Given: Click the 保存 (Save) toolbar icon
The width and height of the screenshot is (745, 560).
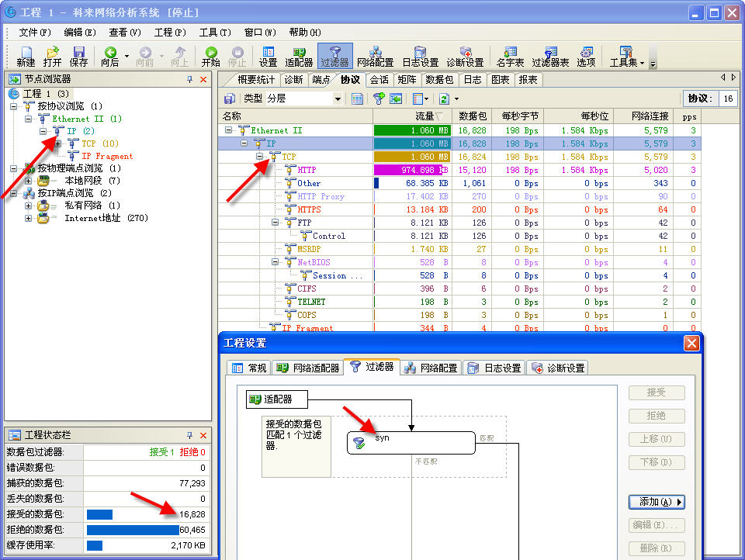Looking at the screenshot, I should [78, 56].
